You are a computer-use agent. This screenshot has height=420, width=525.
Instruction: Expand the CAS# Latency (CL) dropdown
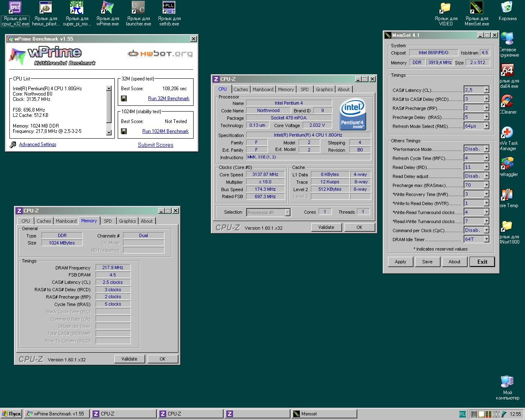coord(486,90)
